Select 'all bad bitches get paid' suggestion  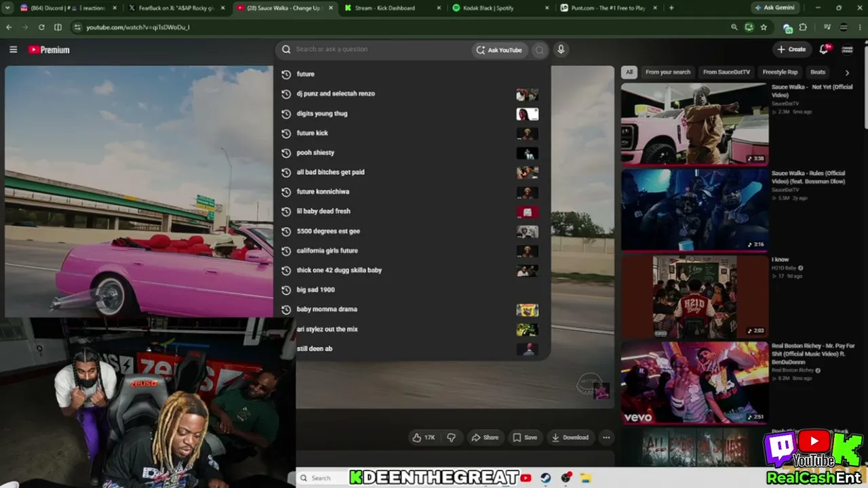click(412, 172)
